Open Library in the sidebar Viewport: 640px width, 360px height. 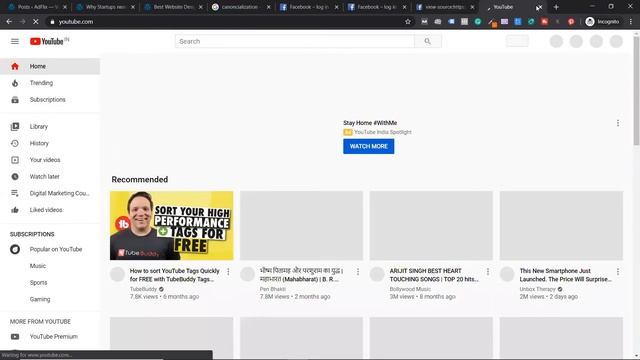tap(50, 127)
